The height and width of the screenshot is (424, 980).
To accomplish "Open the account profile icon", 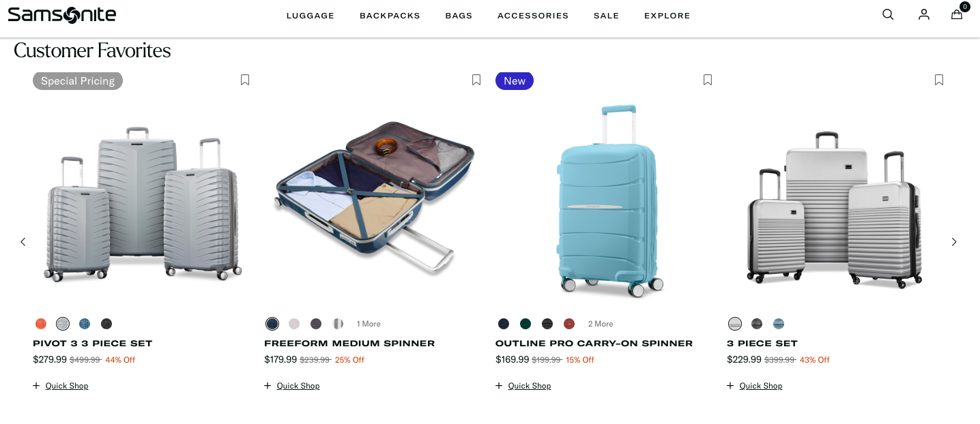I will coord(924,14).
